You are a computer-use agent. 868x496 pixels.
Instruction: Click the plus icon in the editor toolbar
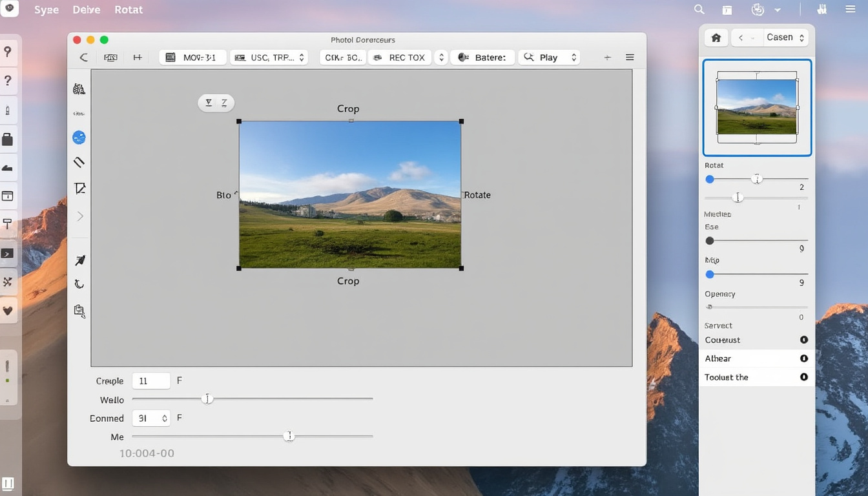pos(607,57)
